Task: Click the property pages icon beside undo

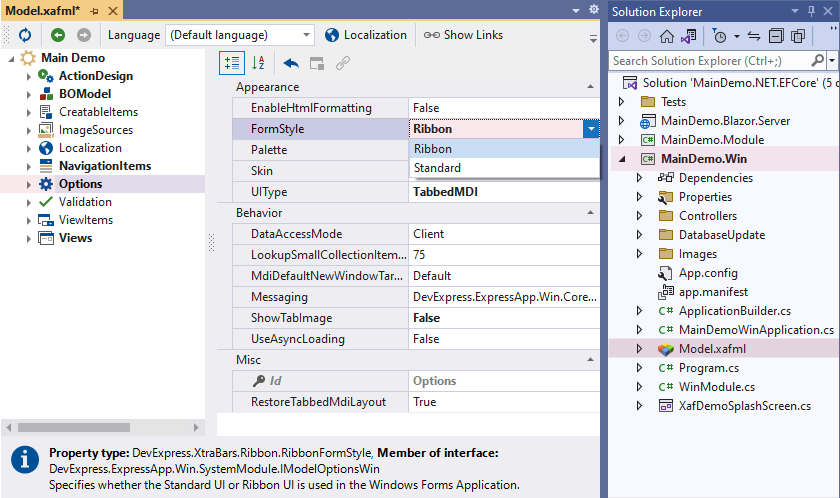Action: (317, 64)
